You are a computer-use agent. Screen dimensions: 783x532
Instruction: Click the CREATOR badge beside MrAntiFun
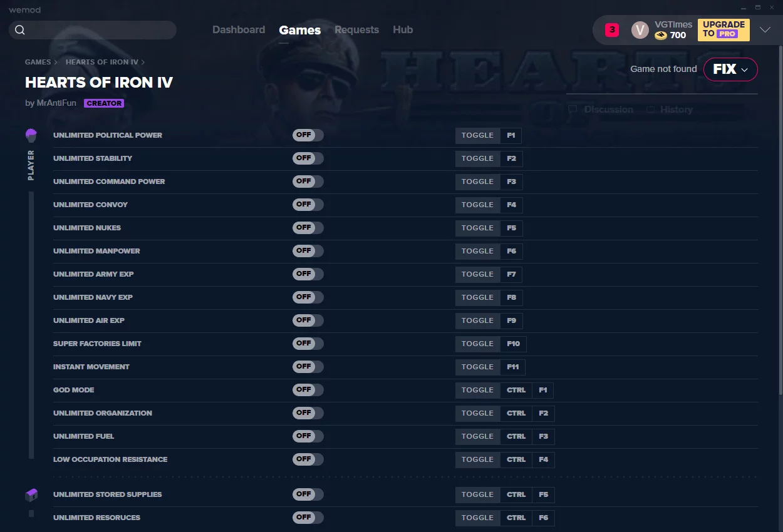pyautogui.click(x=104, y=103)
